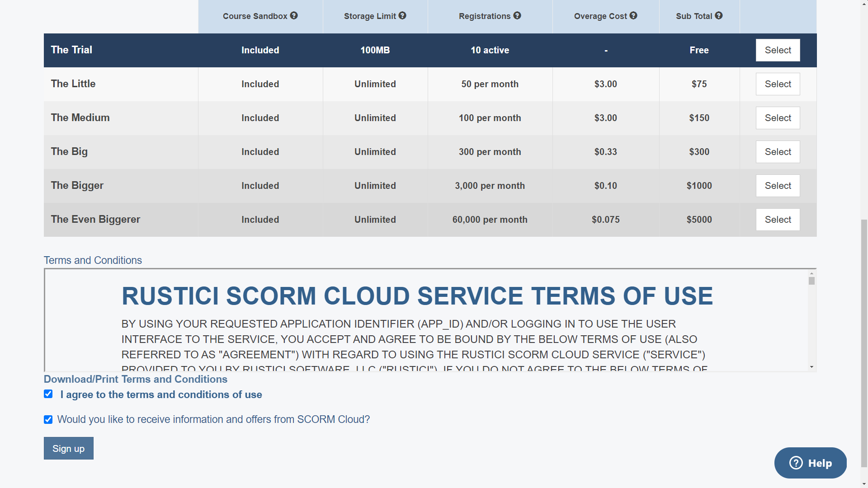The height and width of the screenshot is (488, 868).
Task: Click the Storage Limit question mark icon
Action: (x=402, y=15)
